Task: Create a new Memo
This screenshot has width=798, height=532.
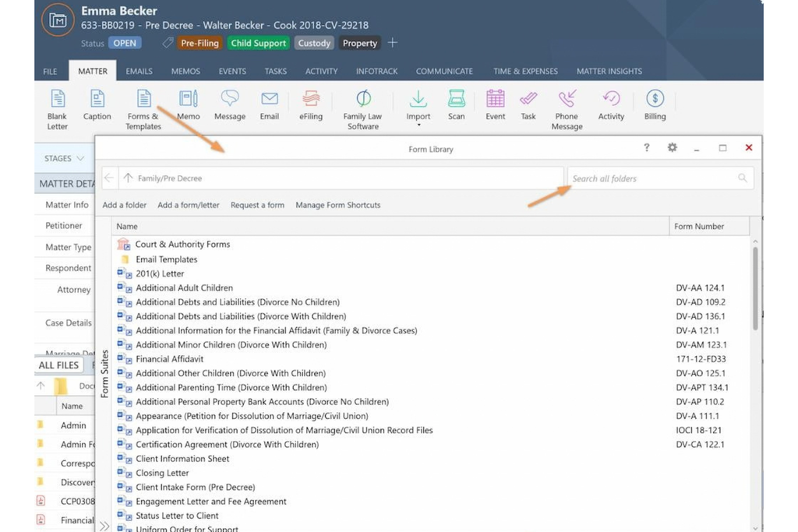Action: click(x=188, y=105)
